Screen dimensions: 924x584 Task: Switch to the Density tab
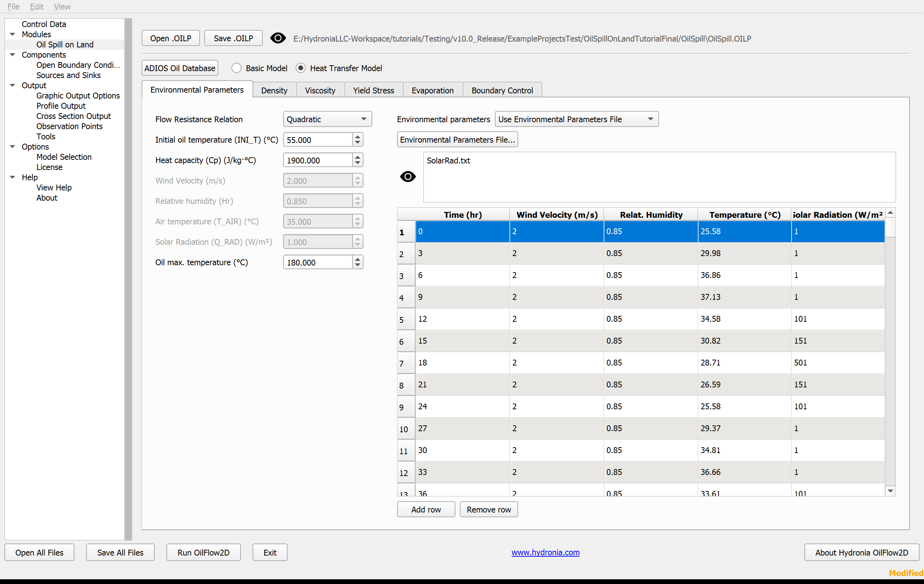pyautogui.click(x=274, y=90)
